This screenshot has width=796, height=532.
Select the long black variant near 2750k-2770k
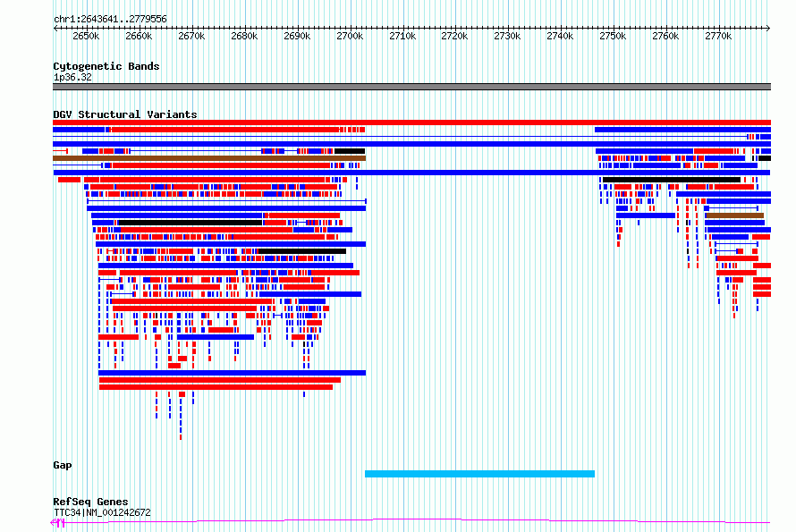(672, 180)
